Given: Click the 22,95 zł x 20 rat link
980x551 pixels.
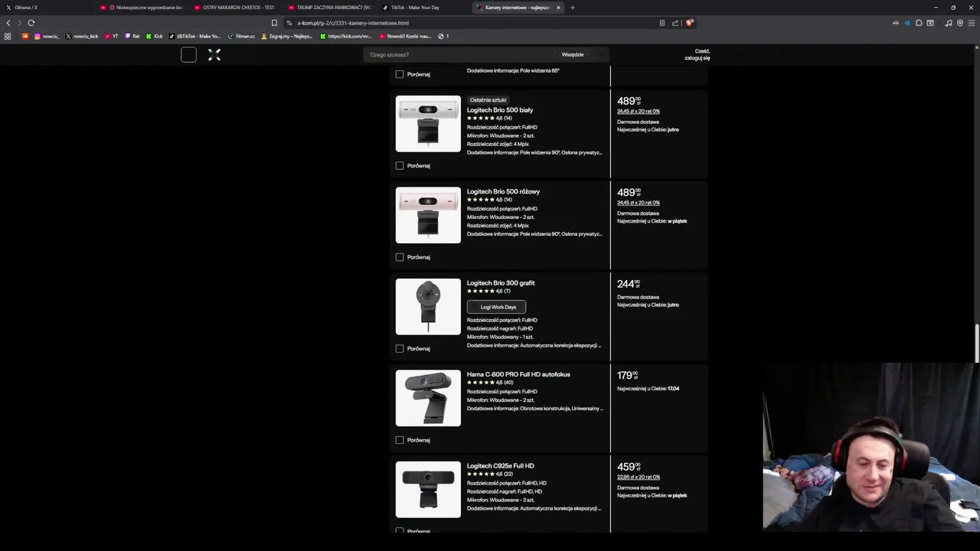Looking at the screenshot, I should point(639,478).
